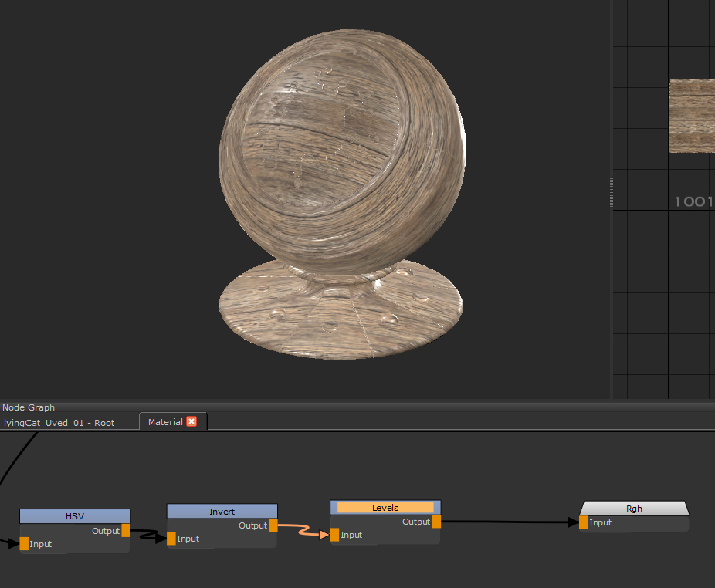Image resolution: width=715 pixels, height=588 pixels.
Task: Click the Node Graph panel title bar
Action: pyautogui.click(x=27, y=407)
